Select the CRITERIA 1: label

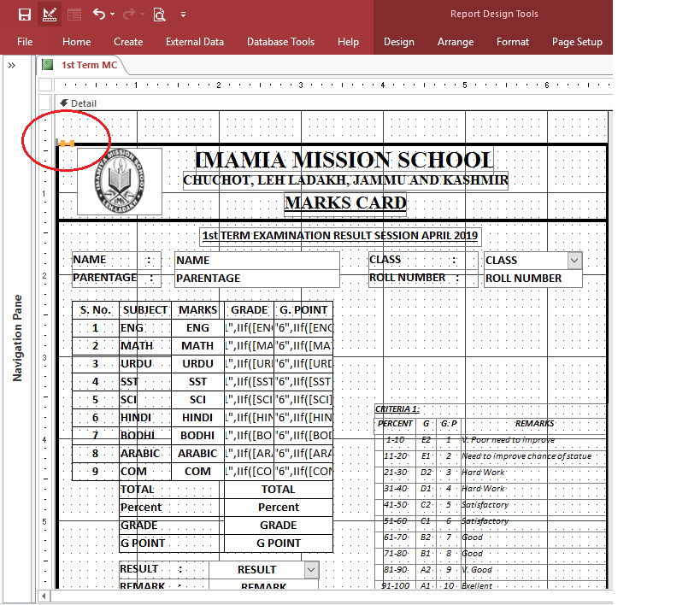(397, 409)
